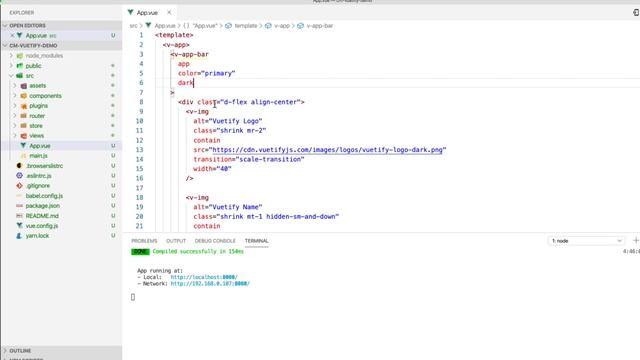The image size is (640, 360).
Task: Open README.md in the file tree
Action: (x=42, y=216)
